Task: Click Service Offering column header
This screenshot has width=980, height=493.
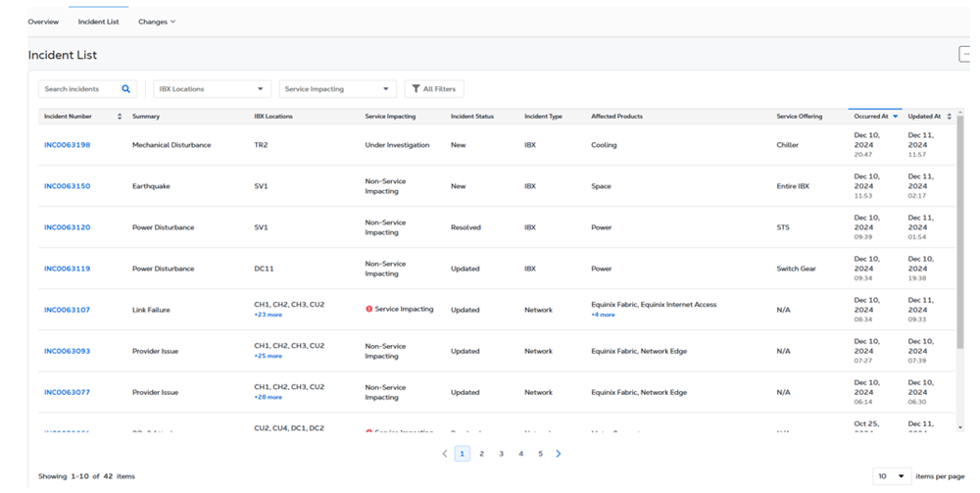Action: (x=800, y=117)
